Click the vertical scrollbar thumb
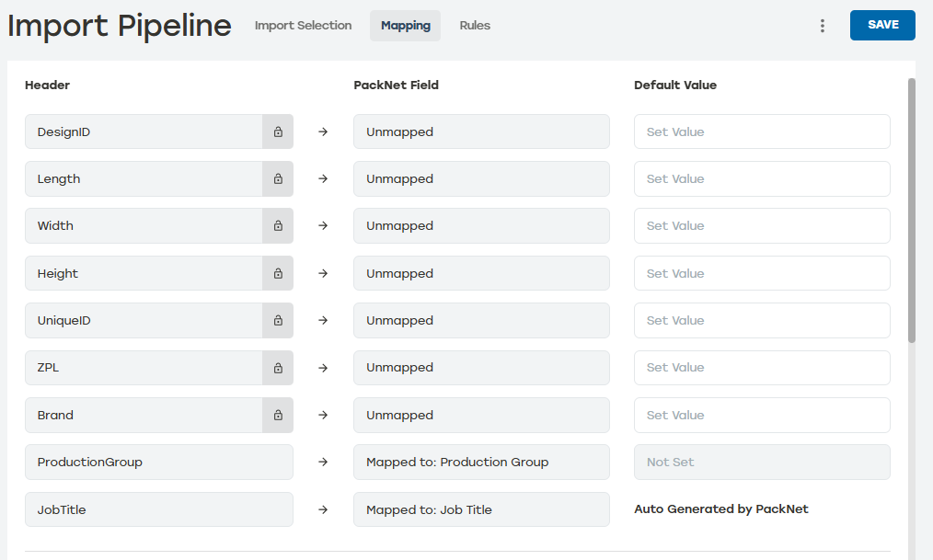The height and width of the screenshot is (560, 933). [912, 211]
